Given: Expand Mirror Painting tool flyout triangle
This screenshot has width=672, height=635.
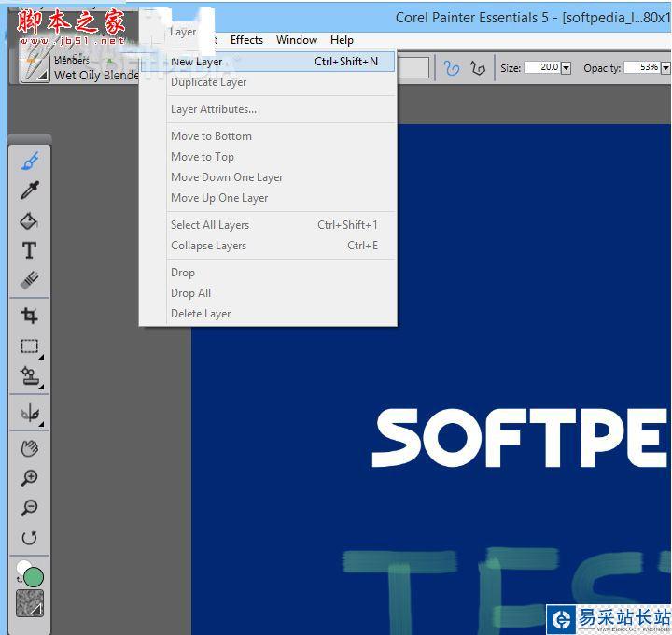Looking at the screenshot, I should pos(41,425).
